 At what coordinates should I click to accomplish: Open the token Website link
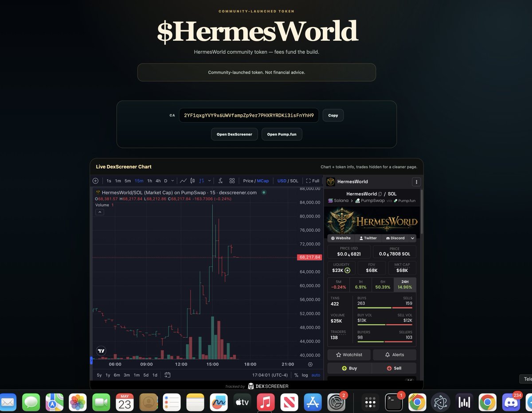click(x=341, y=238)
